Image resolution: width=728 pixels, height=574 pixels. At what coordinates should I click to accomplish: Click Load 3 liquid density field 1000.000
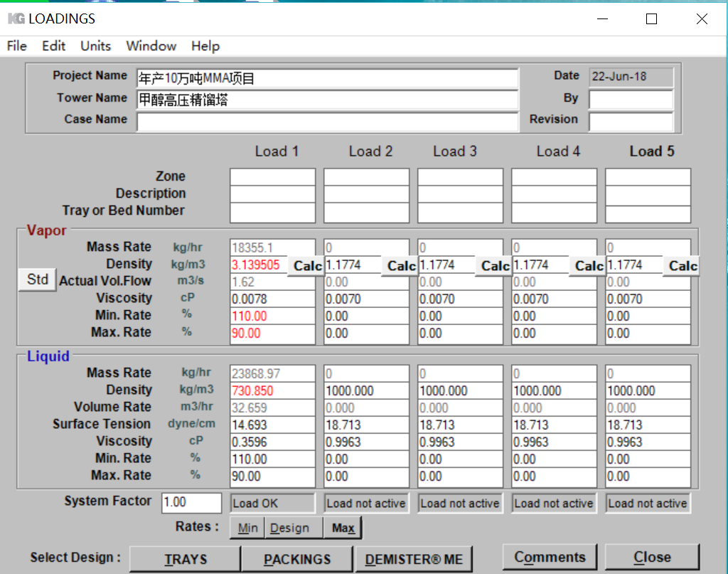click(x=460, y=390)
